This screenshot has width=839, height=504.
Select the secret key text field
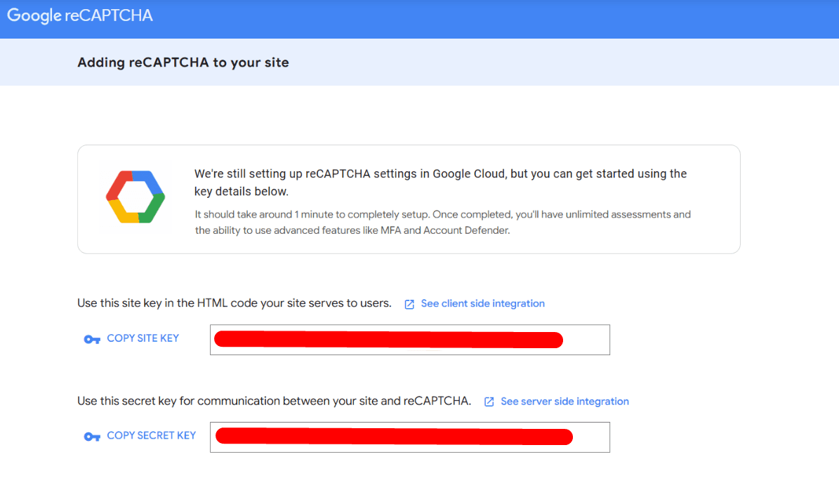tap(409, 437)
